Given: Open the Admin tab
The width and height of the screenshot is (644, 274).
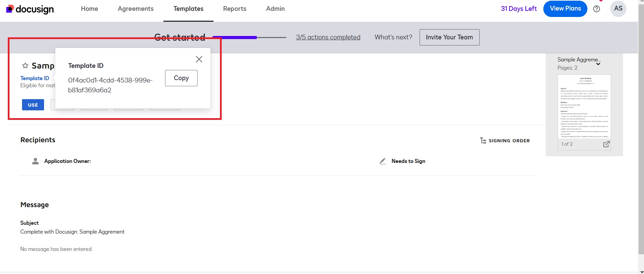Looking at the screenshot, I should pyautogui.click(x=275, y=9).
